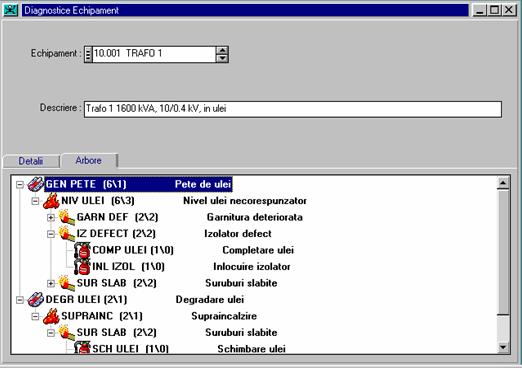Collapse the SUPRAINC node
Image resolution: width=522 pixels, height=368 pixels.
pyautogui.click(x=35, y=316)
